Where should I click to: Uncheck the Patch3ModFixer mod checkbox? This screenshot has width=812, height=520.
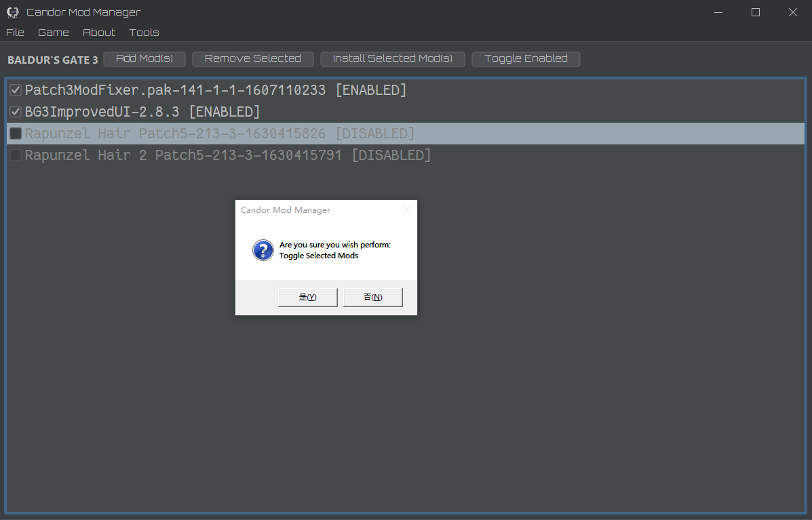tap(16, 90)
